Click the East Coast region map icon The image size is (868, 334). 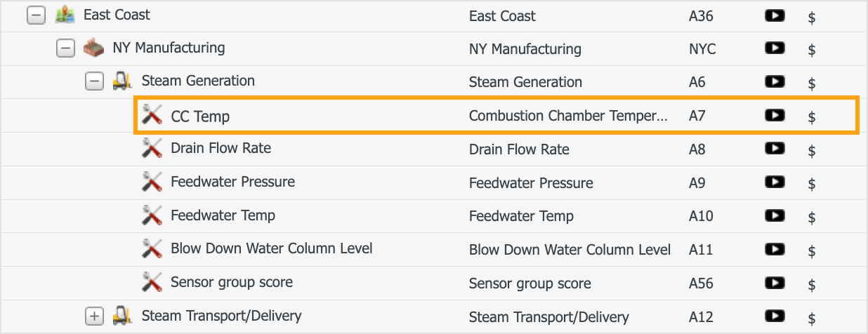[x=65, y=15]
